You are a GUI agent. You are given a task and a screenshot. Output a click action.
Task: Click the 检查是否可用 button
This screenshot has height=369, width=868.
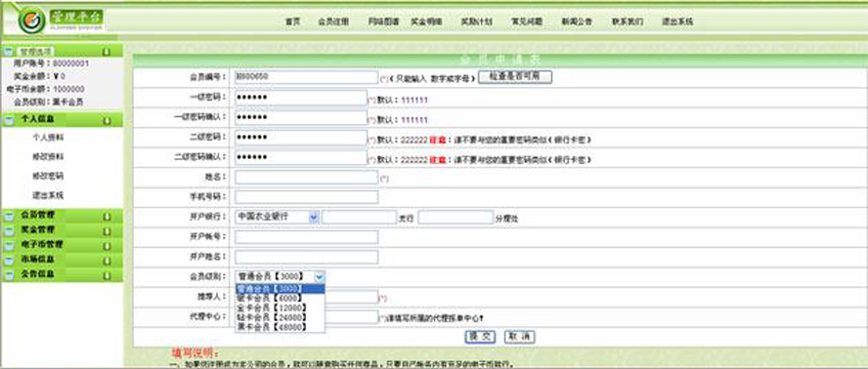click(515, 77)
